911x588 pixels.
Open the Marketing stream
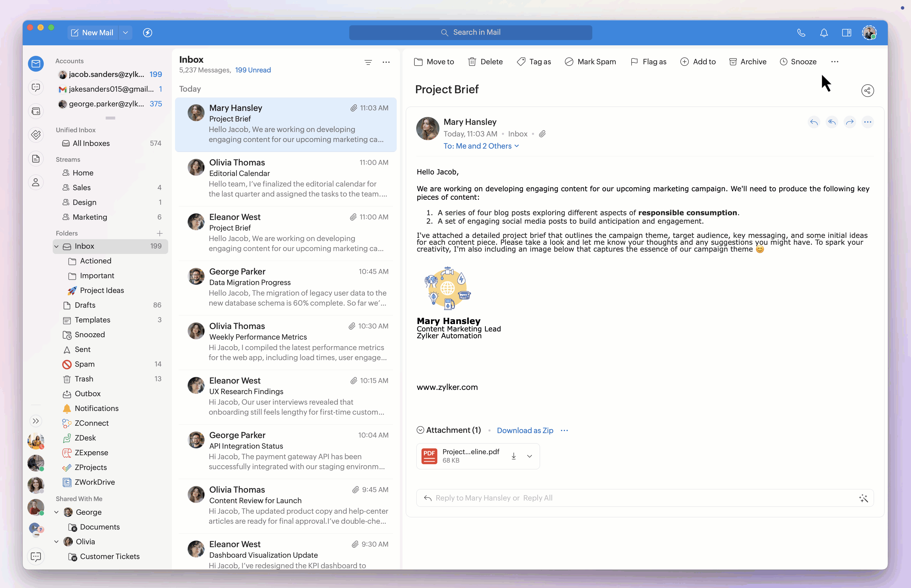click(x=90, y=217)
